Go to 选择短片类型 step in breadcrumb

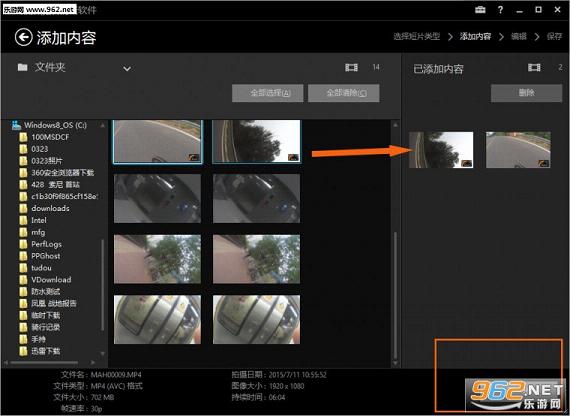(x=417, y=36)
